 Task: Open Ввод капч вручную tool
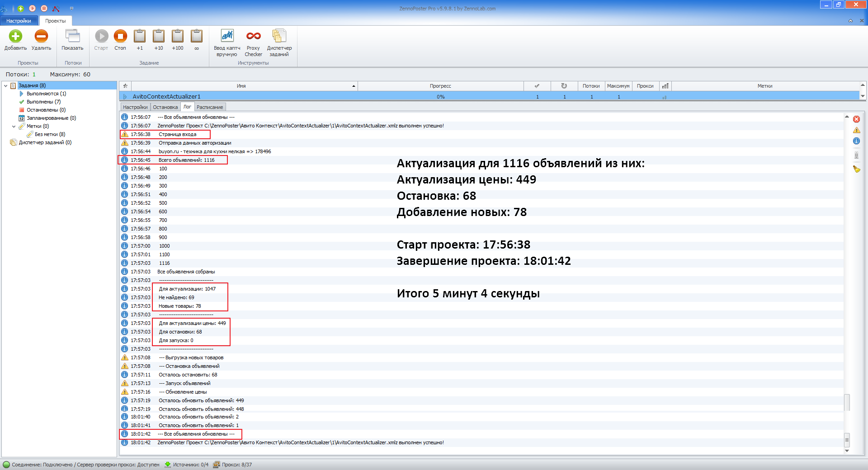point(227,37)
